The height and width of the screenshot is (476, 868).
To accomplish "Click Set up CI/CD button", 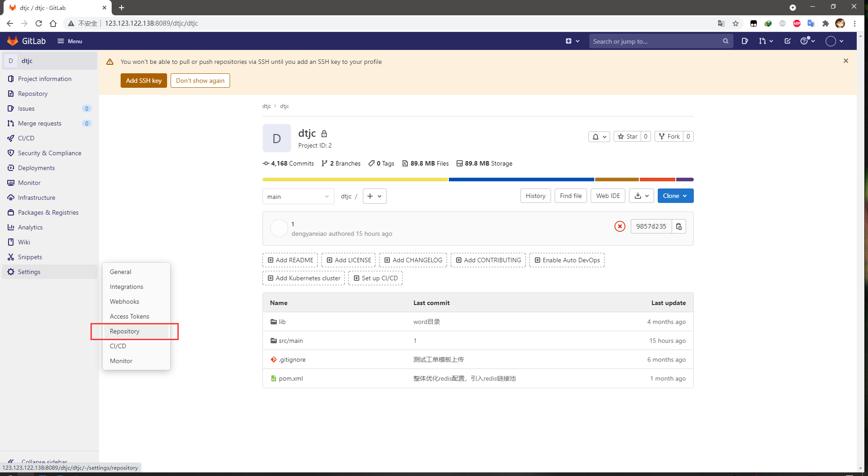I will click(375, 278).
